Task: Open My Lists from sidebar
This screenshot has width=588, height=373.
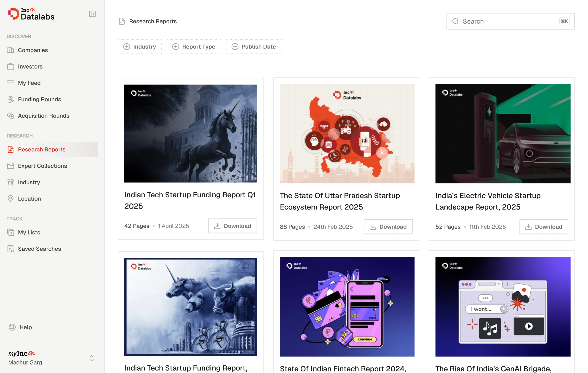Action: 29,232
